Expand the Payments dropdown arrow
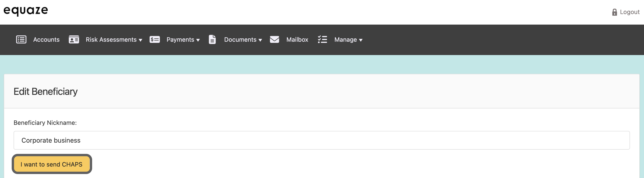644x178 pixels. [x=198, y=40]
